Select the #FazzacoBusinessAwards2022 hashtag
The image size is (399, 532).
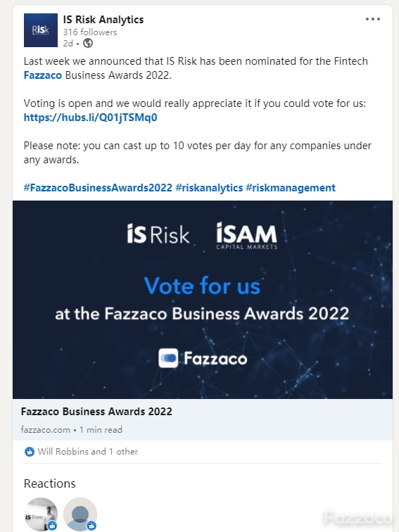point(98,188)
